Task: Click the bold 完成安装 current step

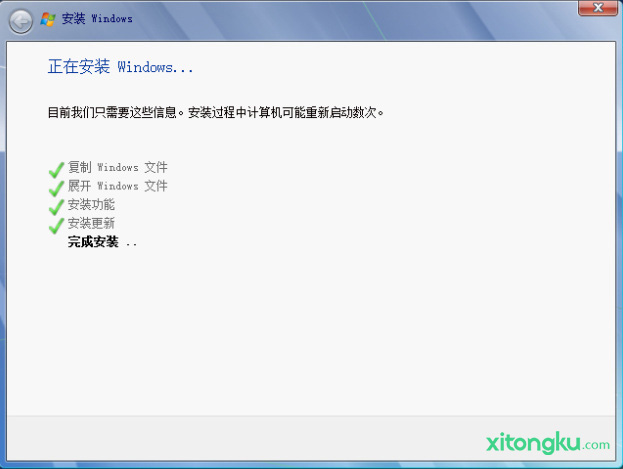Action: pyautogui.click(x=93, y=242)
